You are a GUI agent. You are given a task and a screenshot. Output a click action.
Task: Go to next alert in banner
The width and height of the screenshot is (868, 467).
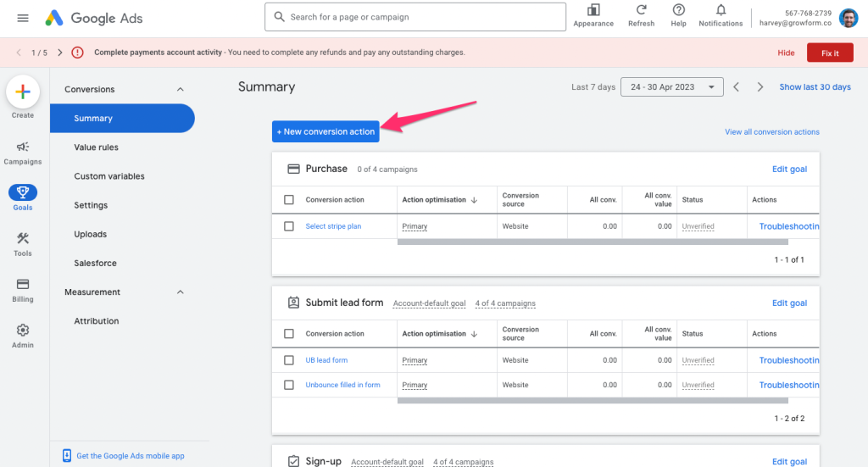coord(60,53)
